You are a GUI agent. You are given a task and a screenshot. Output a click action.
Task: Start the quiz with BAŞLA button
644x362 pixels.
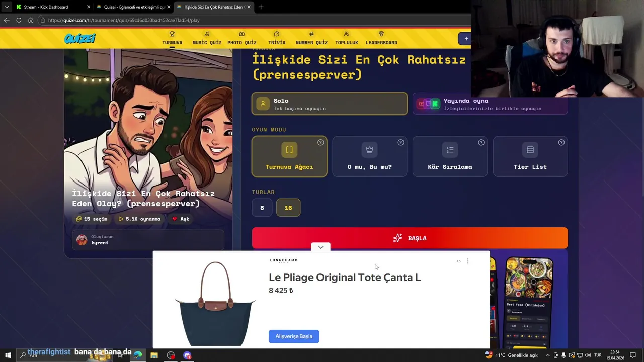click(410, 238)
